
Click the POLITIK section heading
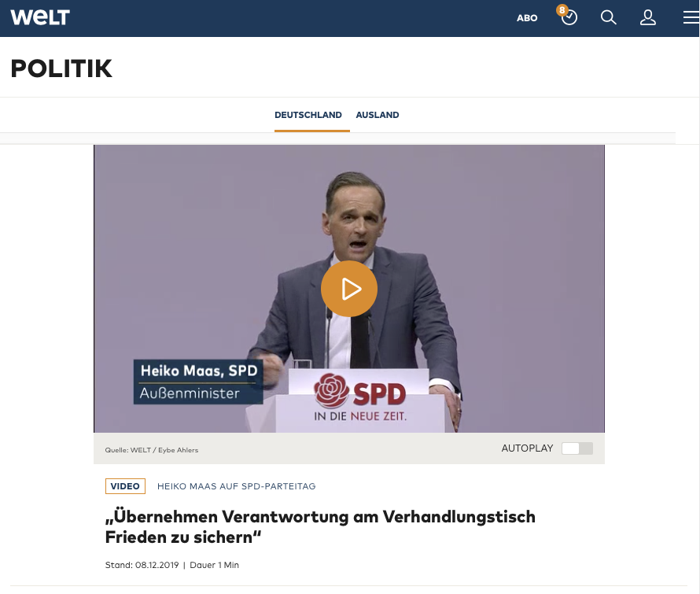(x=61, y=68)
